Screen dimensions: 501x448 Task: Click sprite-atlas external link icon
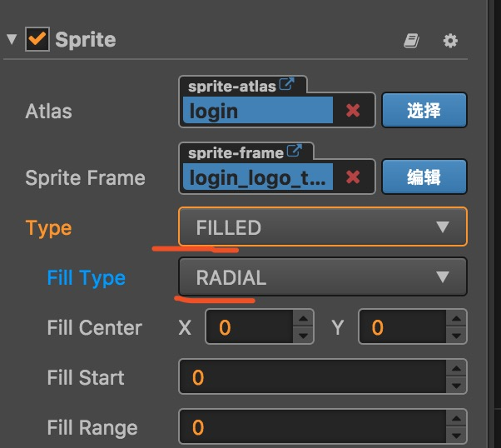287,84
